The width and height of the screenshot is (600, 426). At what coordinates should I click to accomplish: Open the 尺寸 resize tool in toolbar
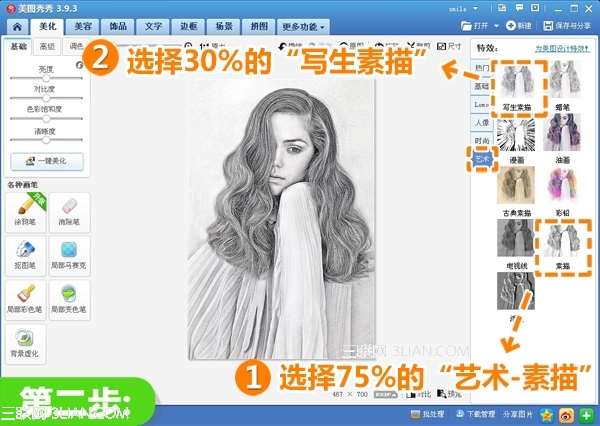click(449, 46)
